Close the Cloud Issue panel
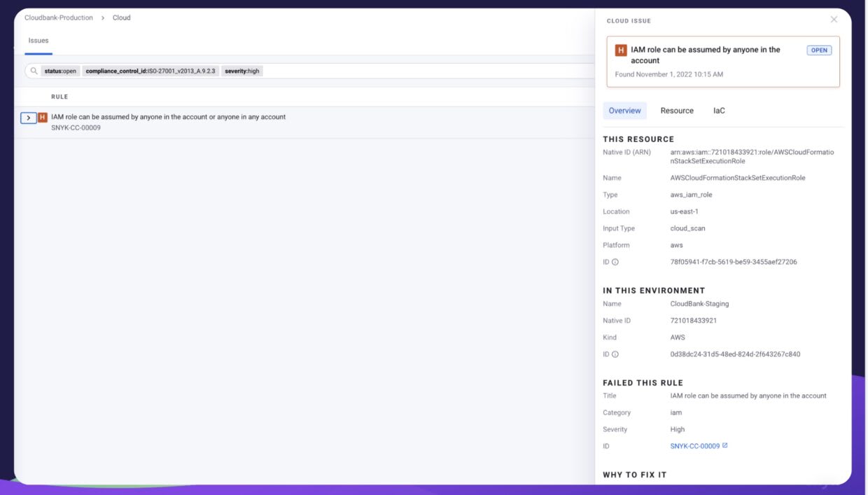The width and height of the screenshot is (868, 495). point(834,20)
